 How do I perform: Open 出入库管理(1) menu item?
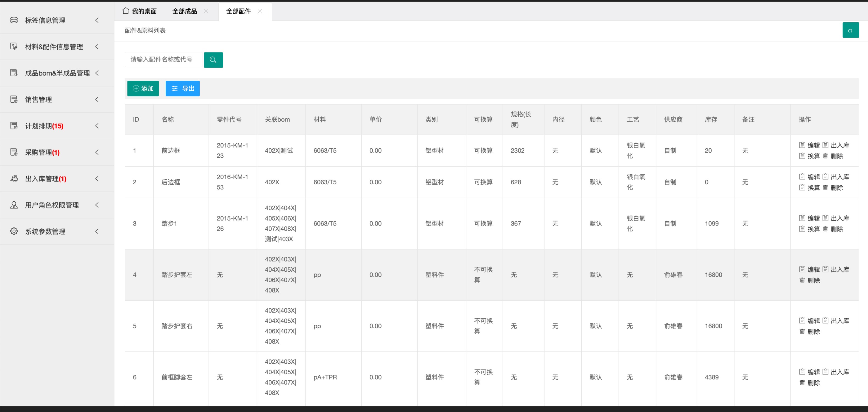(57, 179)
